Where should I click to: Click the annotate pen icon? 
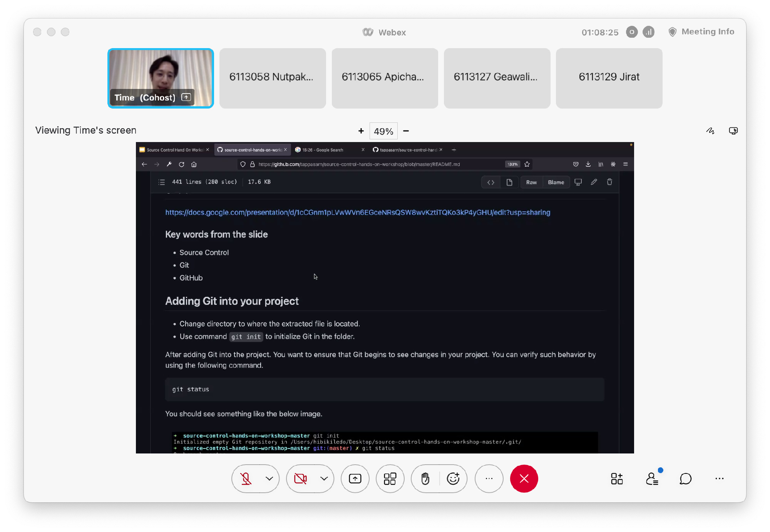click(710, 131)
